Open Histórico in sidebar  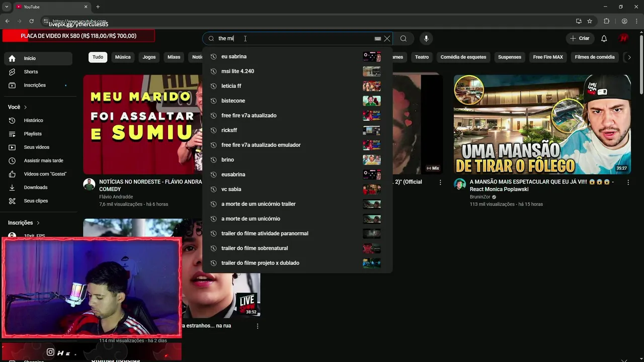[x=38, y=120]
